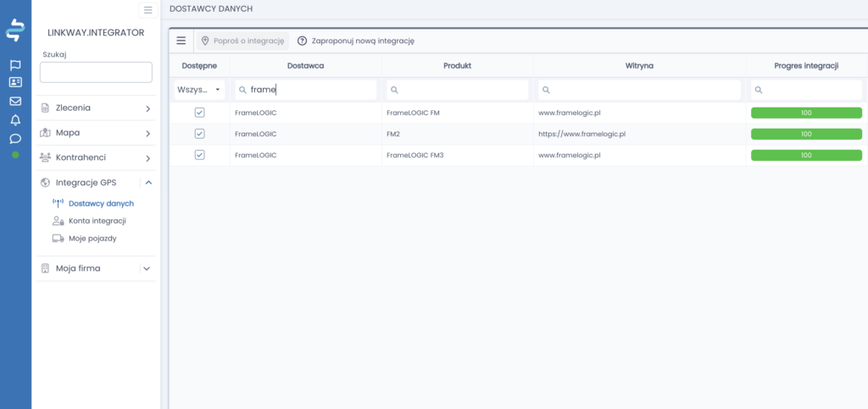
Task: Toggle checkbox for FM2 row
Action: coord(199,134)
